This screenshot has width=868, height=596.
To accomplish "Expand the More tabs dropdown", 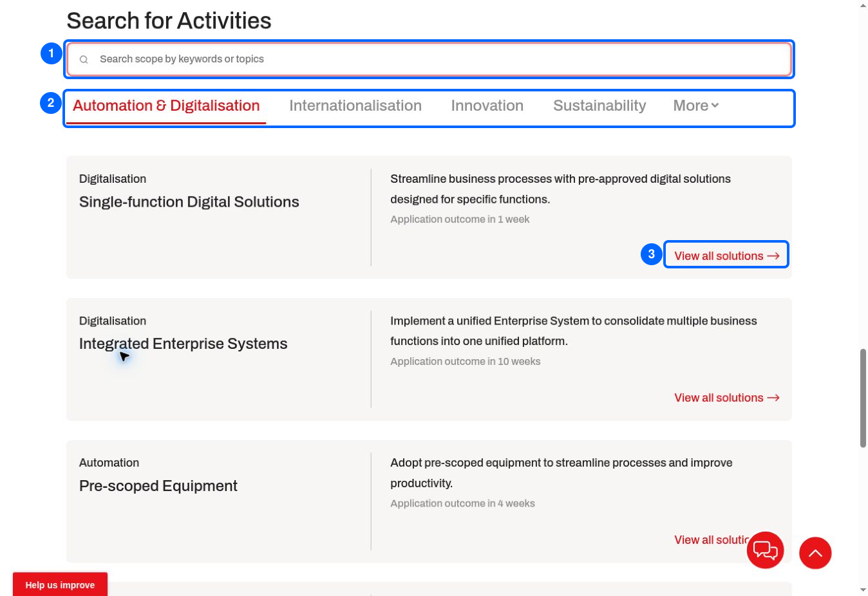I will point(695,106).
